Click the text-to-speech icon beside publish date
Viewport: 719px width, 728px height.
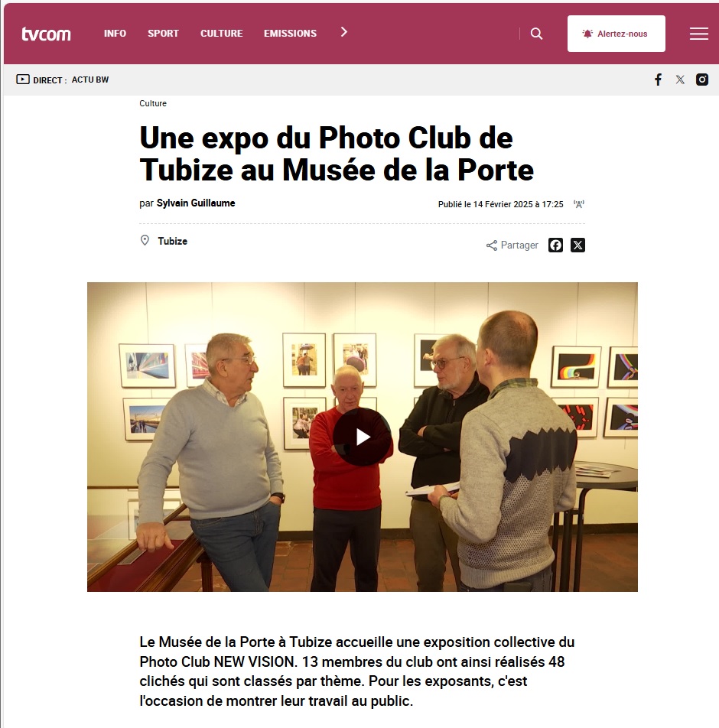click(579, 204)
